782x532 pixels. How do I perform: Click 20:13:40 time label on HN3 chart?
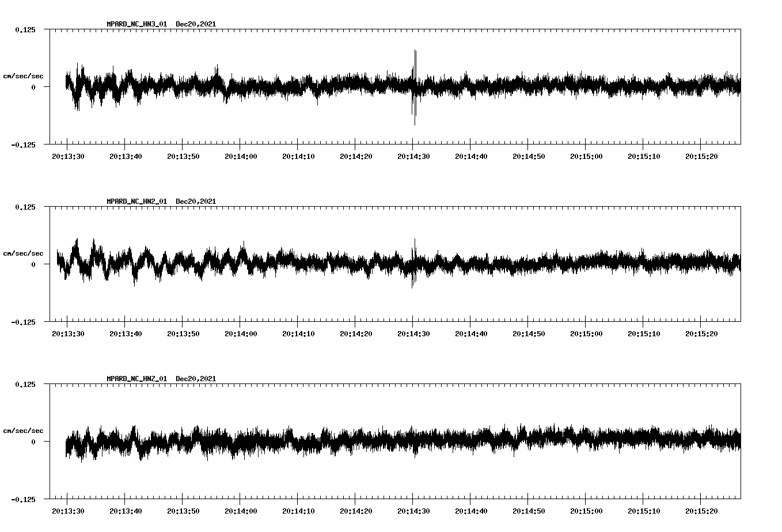pyautogui.click(x=126, y=156)
